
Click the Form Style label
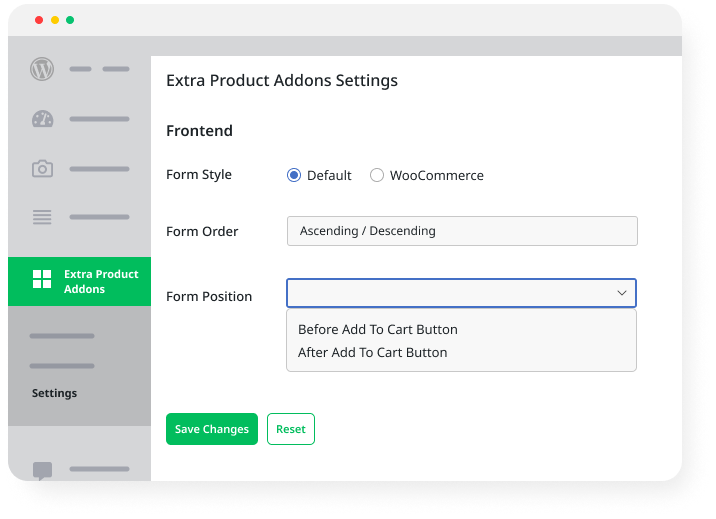click(x=199, y=175)
